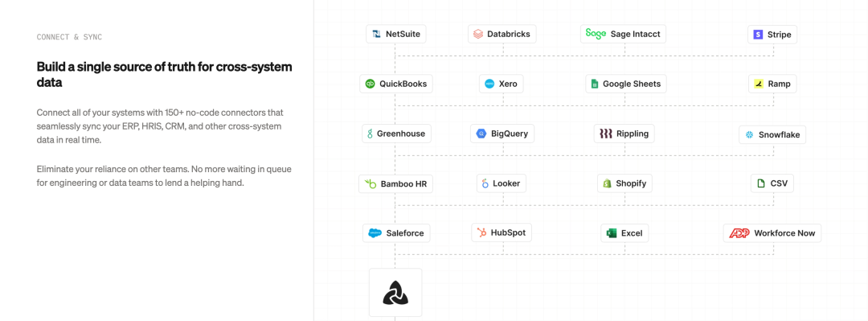Select the Greenhouse connector chip
Screen dimensions: 868x321
click(x=395, y=134)
